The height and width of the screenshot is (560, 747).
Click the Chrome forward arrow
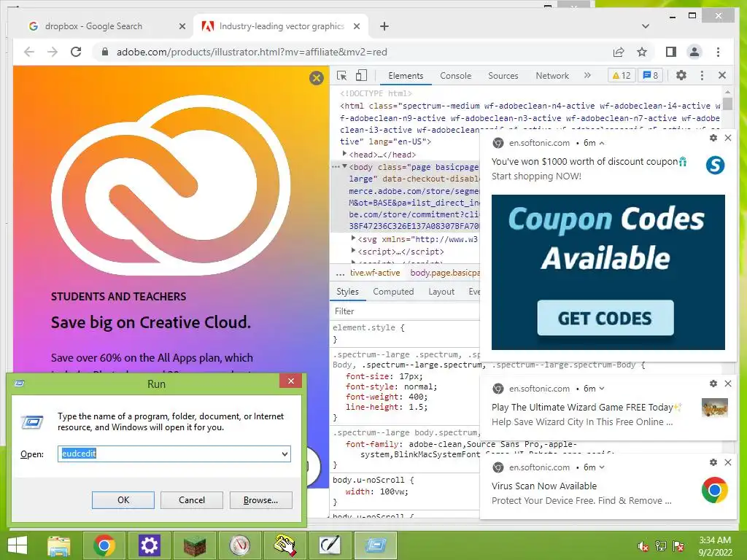point(53,52)
